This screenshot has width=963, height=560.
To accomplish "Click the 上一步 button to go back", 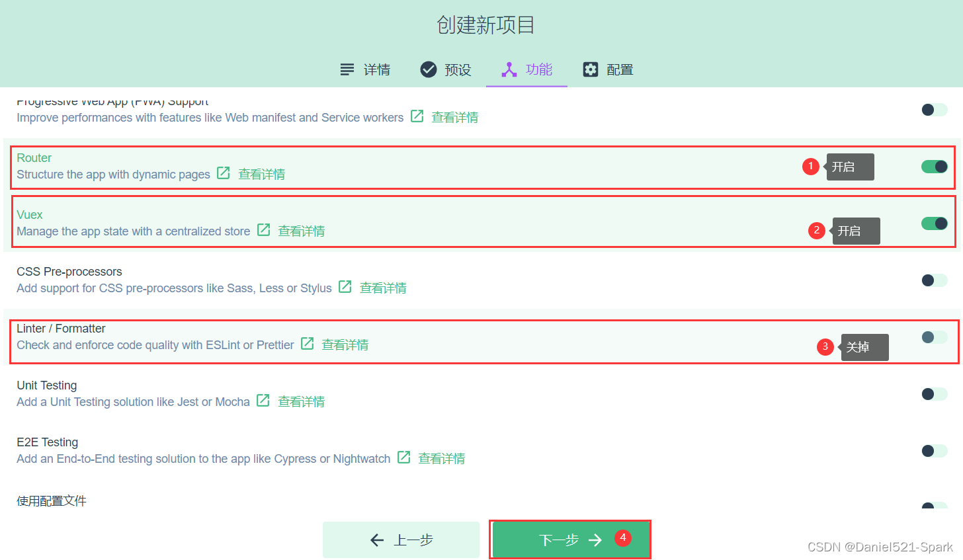I will pos(401,539).
